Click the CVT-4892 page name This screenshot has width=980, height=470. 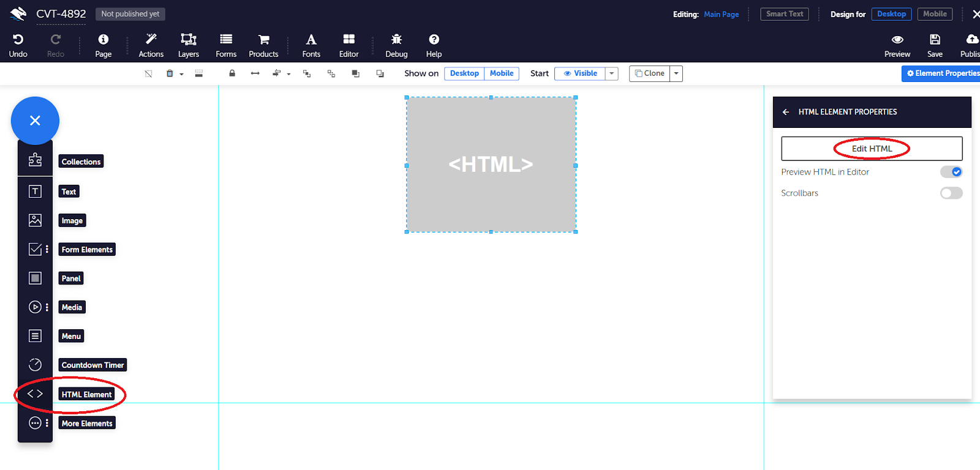point(61,14)
